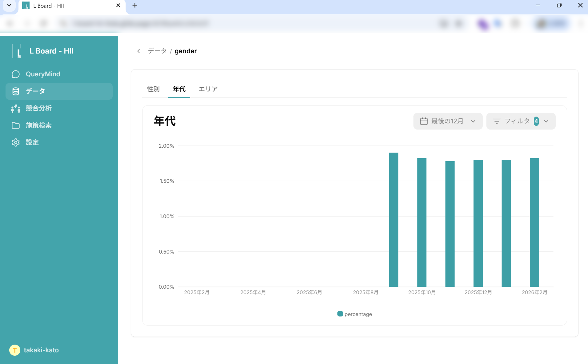Click the calendar icon beside 最後の12月
This screenshot has height=364, width=588.
click(424, 121)
